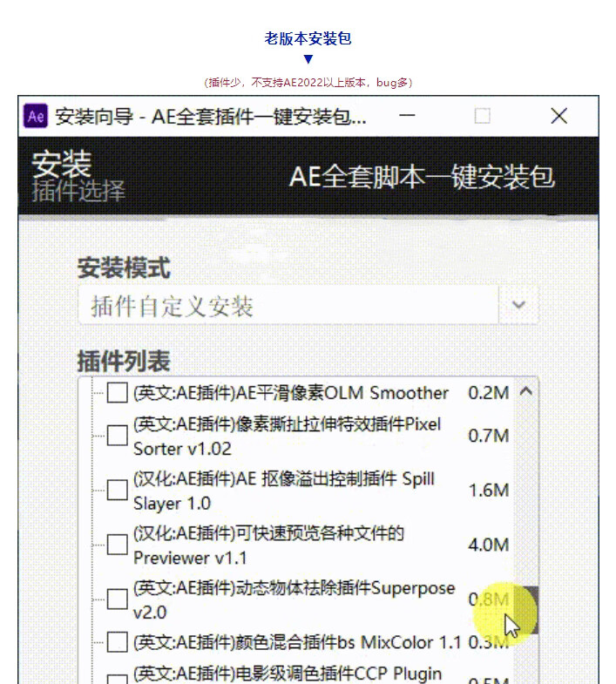Open the 安装模式 dropdown arrow

pyautogui.click(x=518, y=305)
